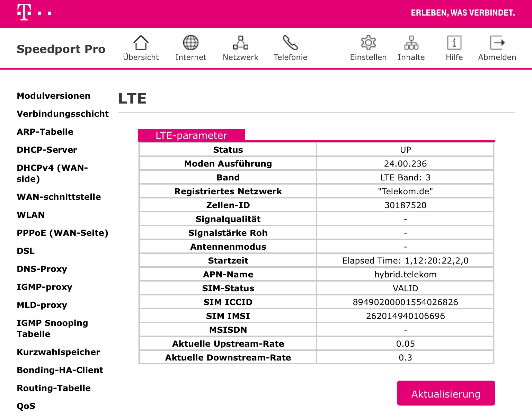The height and width of the screenshot is (418, 532).
Task: Open the Inhalte sitemap icon
Action: (411, 43)
